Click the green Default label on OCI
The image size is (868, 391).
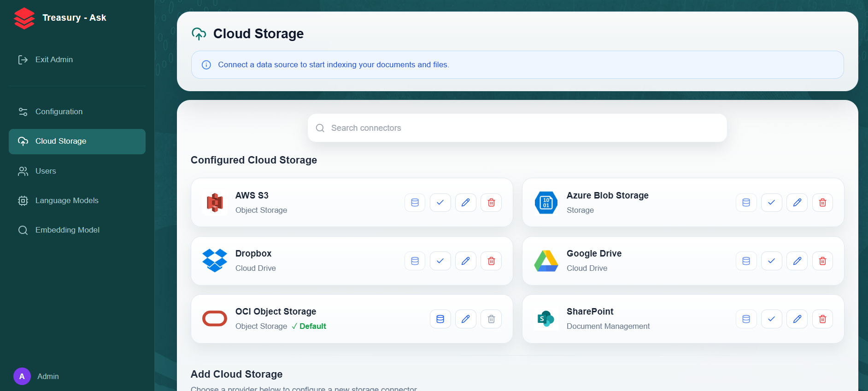click(x=309, y=327)
